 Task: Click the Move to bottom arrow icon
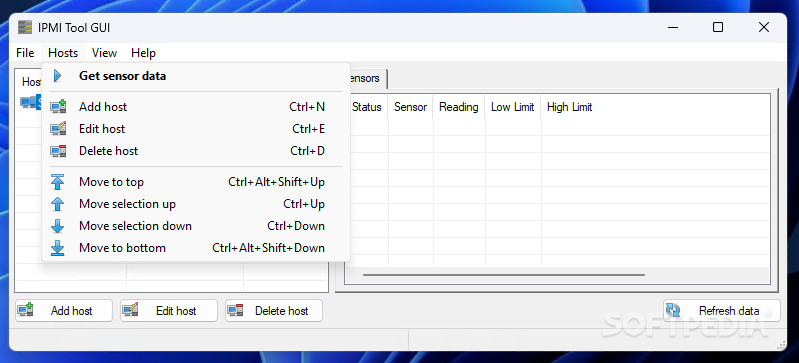point(58,248)
